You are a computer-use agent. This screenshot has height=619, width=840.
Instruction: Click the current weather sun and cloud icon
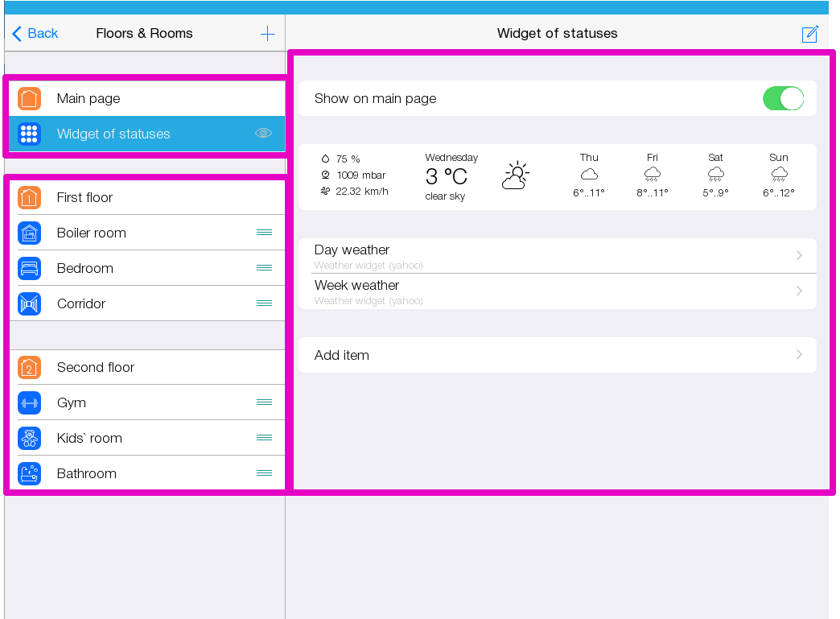click(516, 175)
